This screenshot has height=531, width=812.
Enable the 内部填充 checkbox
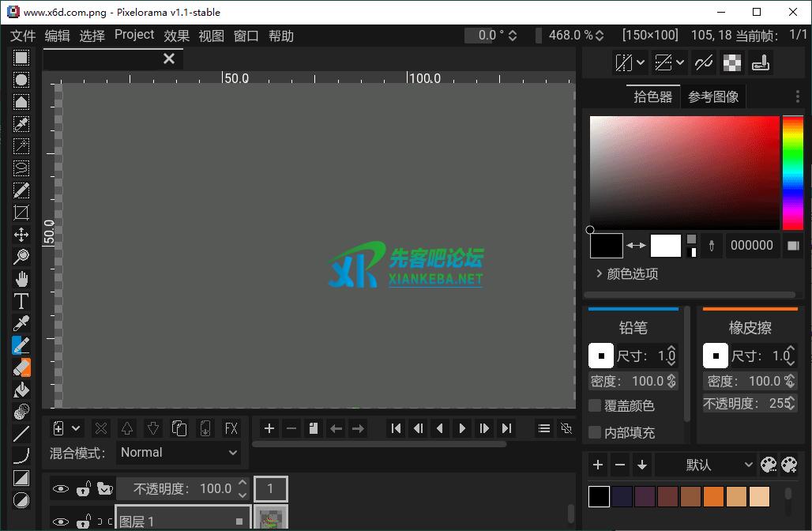(594, 432)
